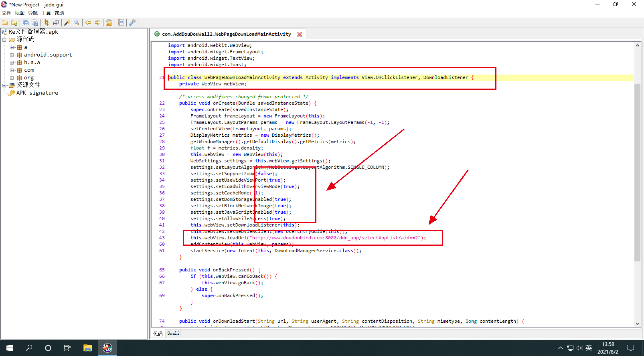Screen dimensions: 644x356
Task: Open Windows taskbar search
Action: 29,348
